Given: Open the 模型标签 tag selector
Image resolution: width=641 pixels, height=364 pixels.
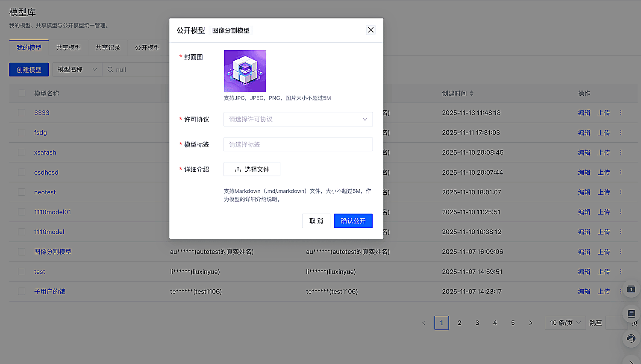Looking at the screenshot, I should (298, 144).
